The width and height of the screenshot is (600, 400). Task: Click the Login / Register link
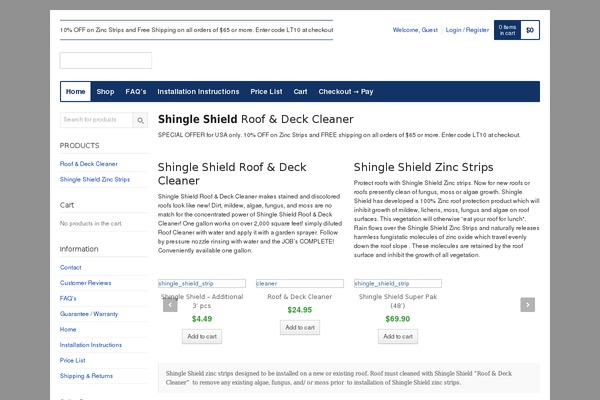[467, 30]
